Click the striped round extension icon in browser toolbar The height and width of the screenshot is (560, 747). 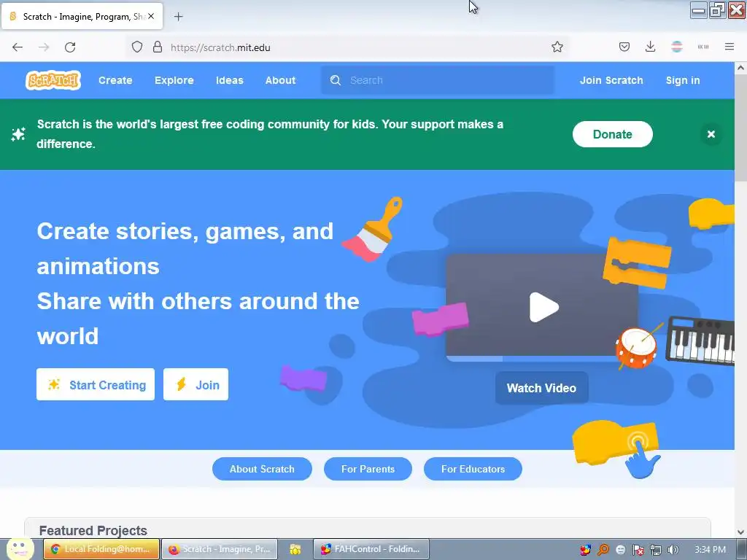(x=677, y=47)
